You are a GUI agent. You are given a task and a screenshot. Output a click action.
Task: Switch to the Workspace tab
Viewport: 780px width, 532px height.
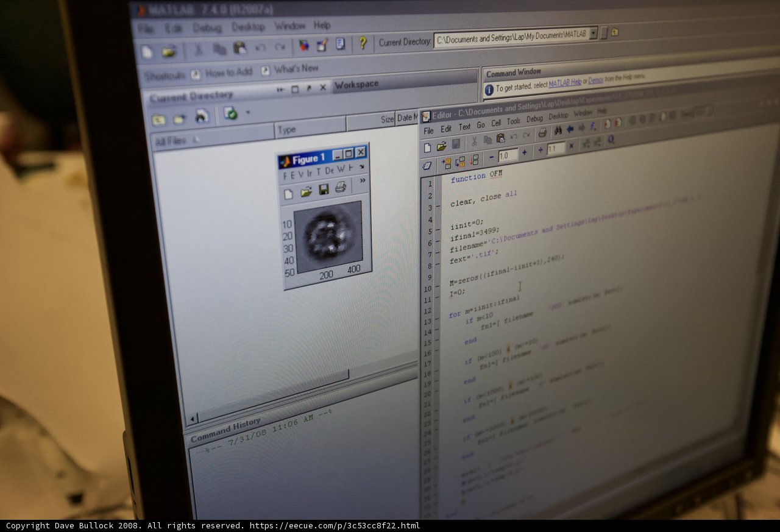(356, 84)
